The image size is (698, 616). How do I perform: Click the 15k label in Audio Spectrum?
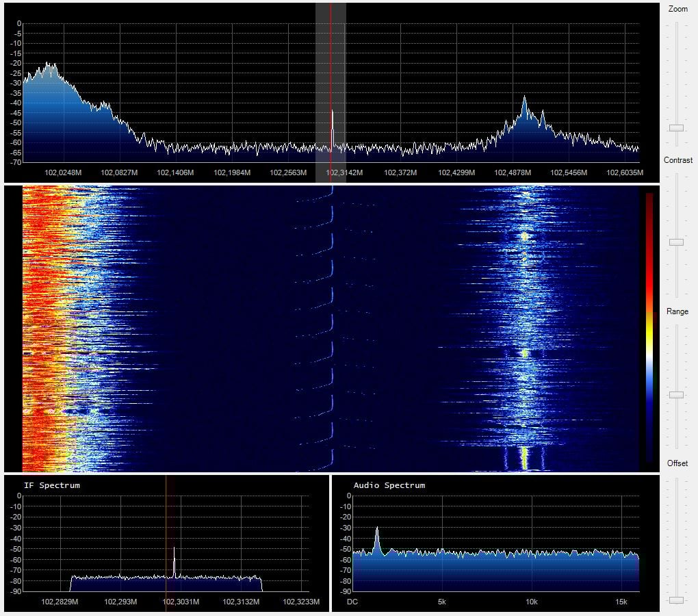[621, 602]
